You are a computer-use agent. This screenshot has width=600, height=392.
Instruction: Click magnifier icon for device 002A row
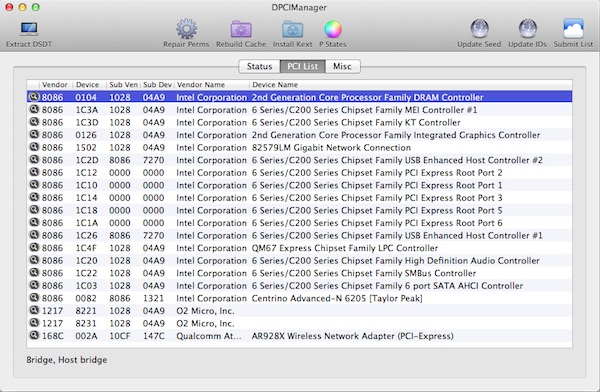coord(34,335)
